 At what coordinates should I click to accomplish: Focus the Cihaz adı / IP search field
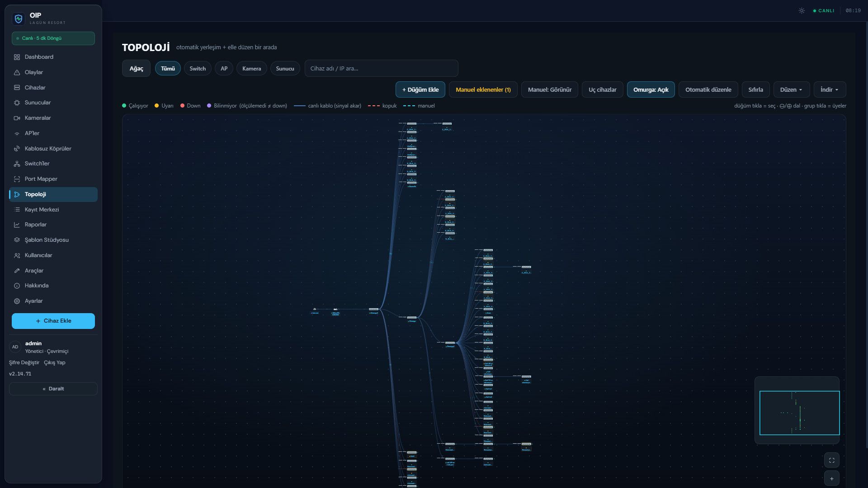click(x=381, y=68)
